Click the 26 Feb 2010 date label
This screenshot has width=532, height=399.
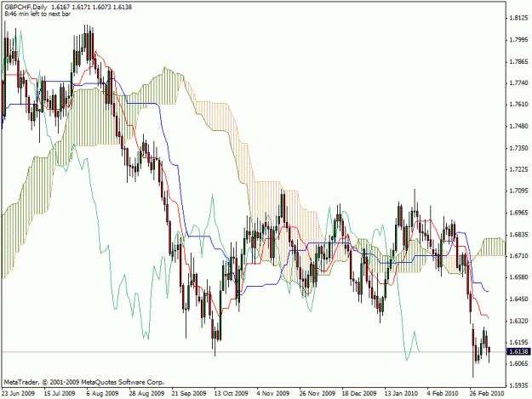point(487,393)
